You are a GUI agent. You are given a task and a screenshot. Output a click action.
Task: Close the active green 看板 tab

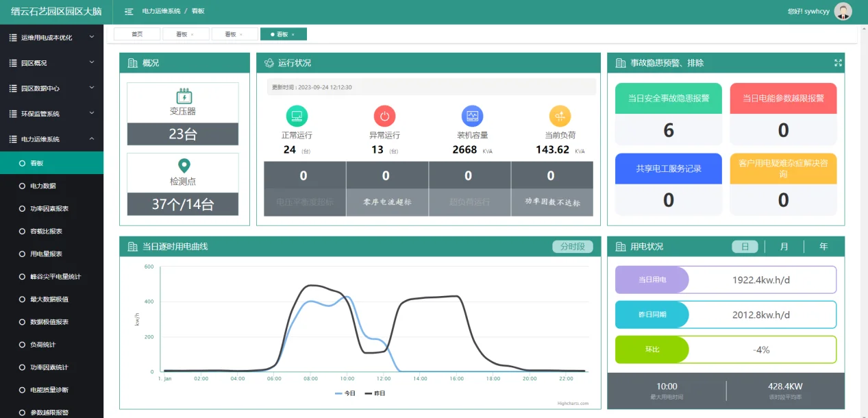click(x=293, y=34)
